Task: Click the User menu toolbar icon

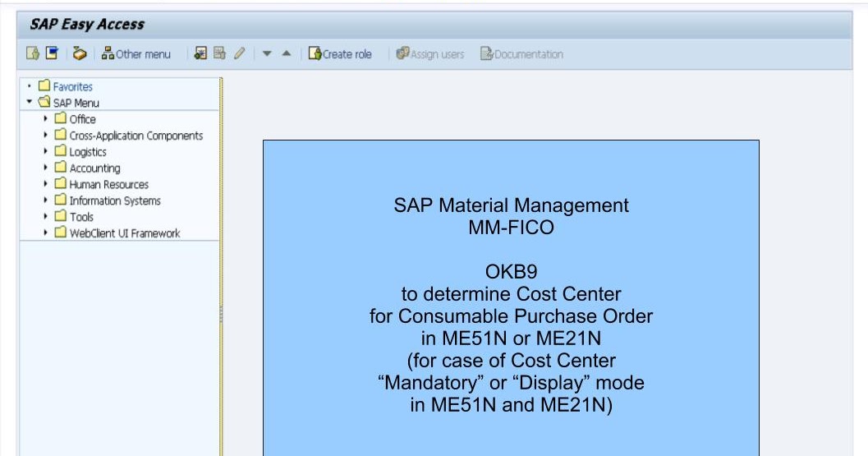Action: [32, 53]
